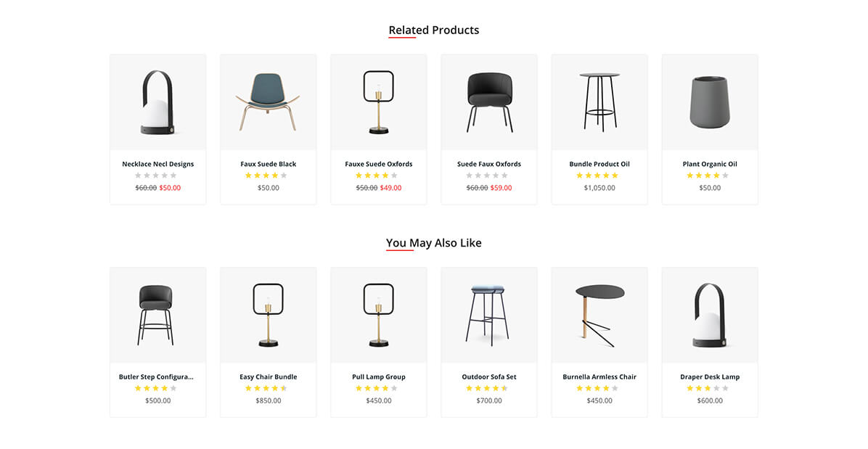Open the Butler Step Configurable stool image
The image size is (868, 449).
click(157, 316)
